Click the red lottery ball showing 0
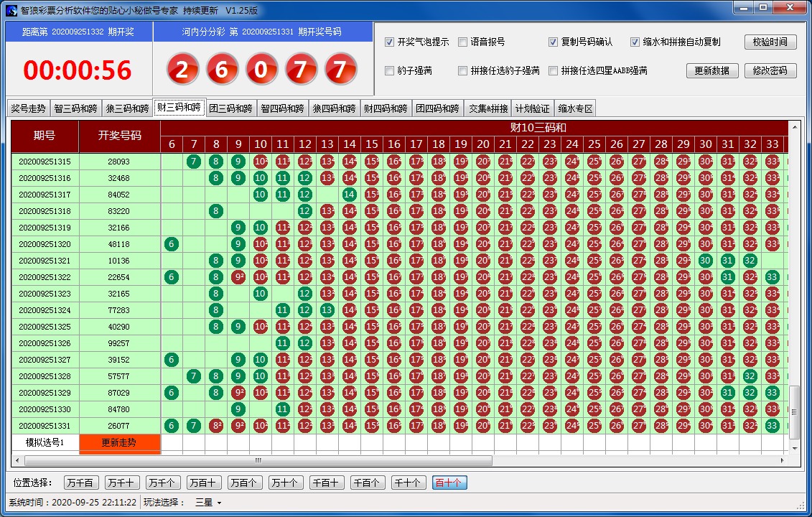The image size is (812, 517). pyautogui.click(x=262, y=70)
